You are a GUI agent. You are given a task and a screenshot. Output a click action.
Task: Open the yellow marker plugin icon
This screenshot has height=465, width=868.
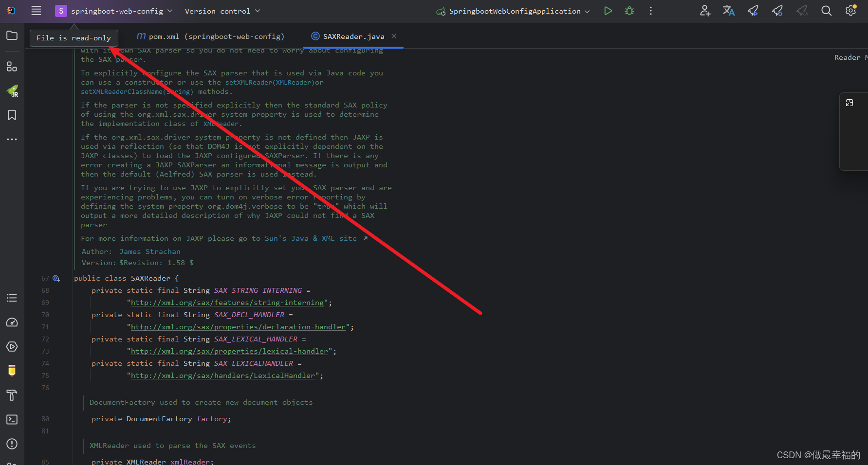(x=12, y=371)
